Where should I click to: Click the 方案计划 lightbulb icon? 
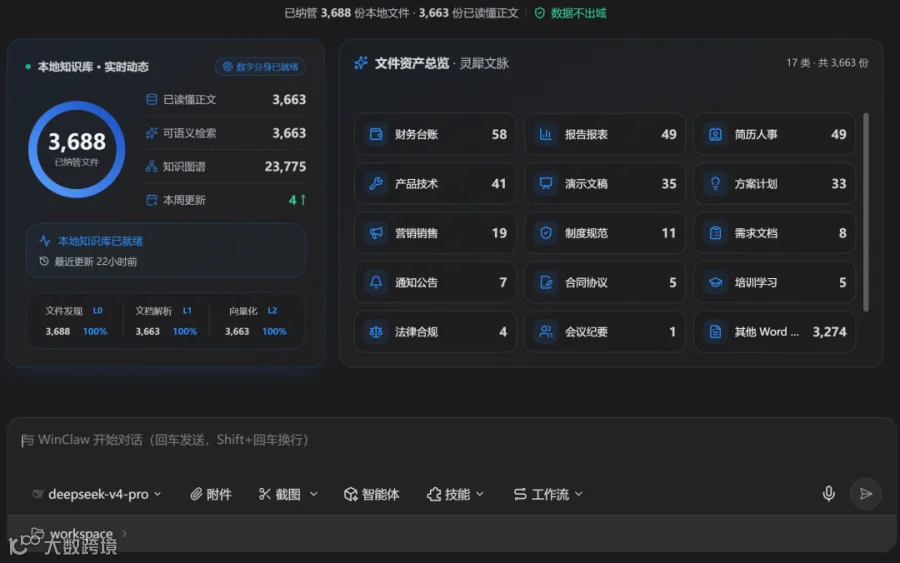(715, 184)
